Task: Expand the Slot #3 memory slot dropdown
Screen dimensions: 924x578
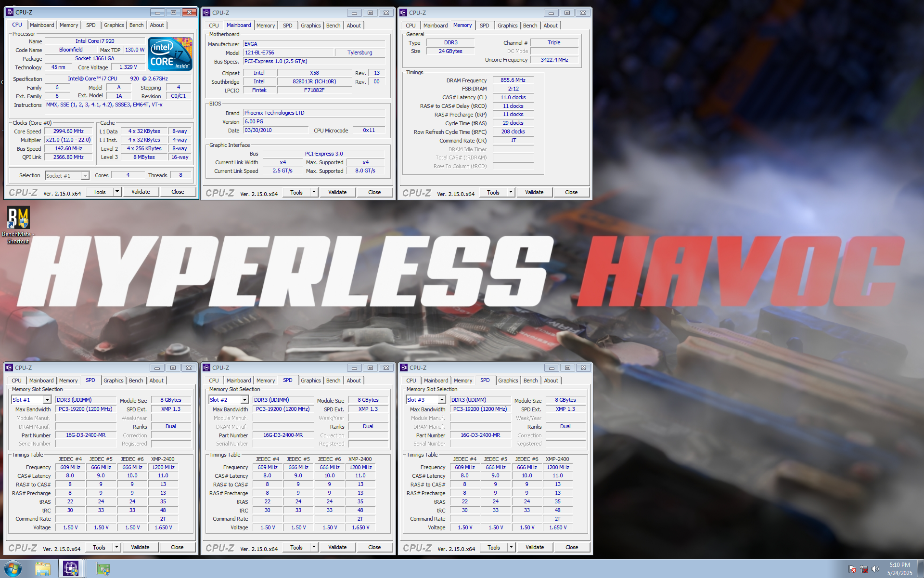Action: tap(442, 400)
